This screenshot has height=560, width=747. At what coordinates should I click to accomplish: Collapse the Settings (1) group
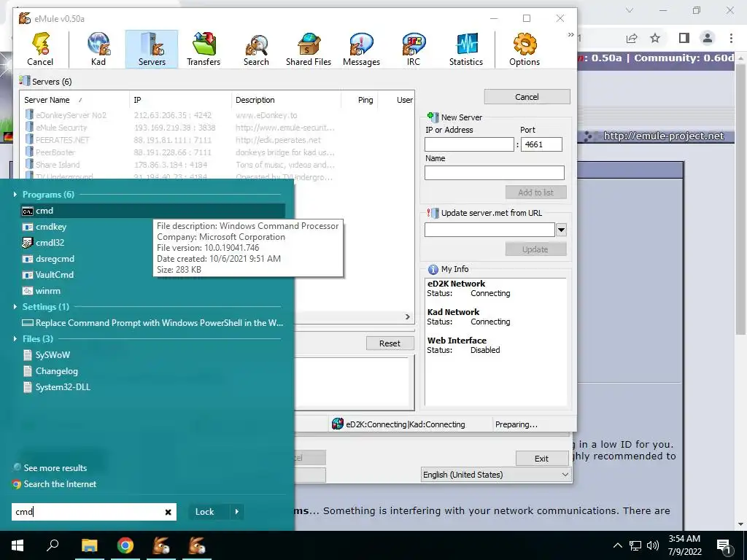click(x=15, y=307)
